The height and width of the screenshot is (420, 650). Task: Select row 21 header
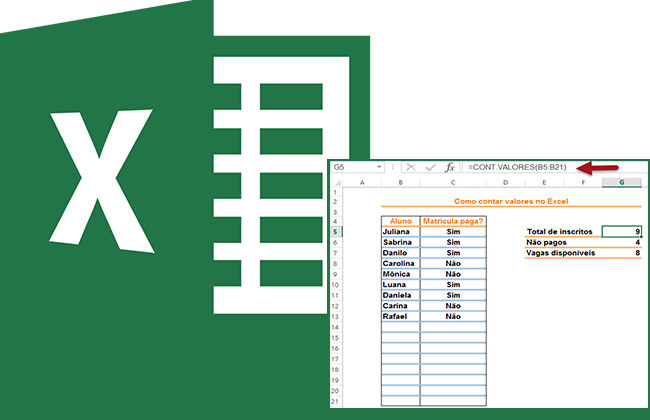click(x=336, y=401)
